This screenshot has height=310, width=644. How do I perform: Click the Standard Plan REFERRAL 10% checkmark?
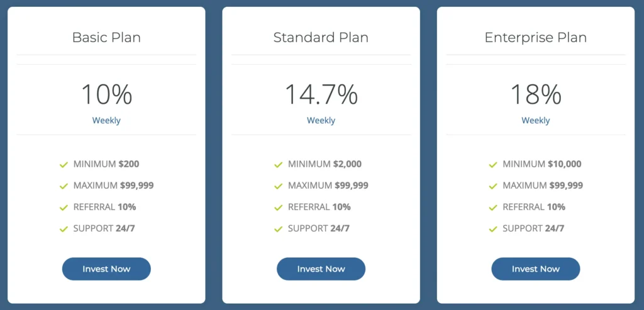click(x=279, y=208)
